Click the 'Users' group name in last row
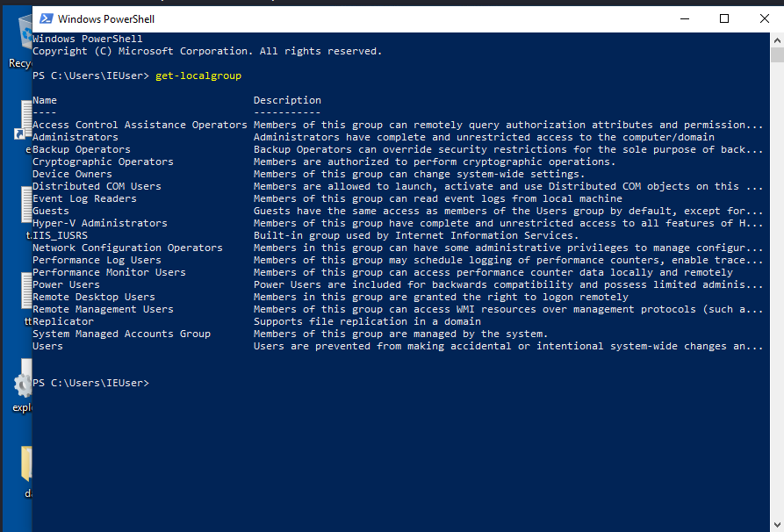 pyautogui.click(x=48, y=346)
